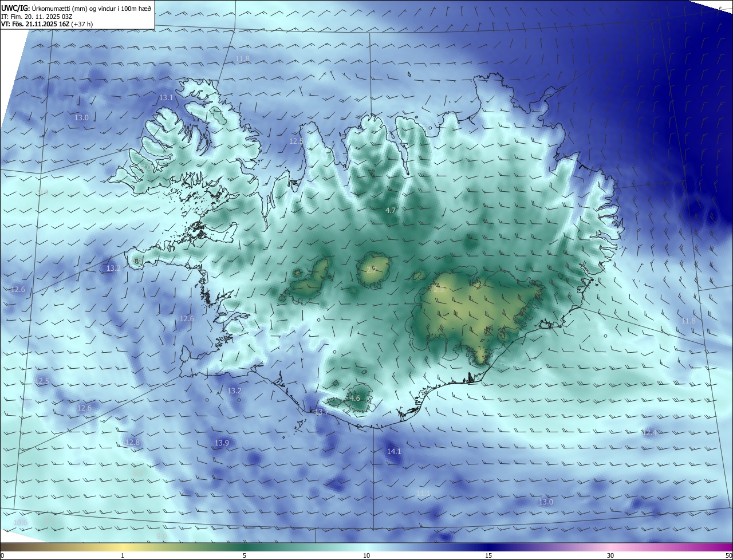
Task: Click the yellow band of the color scale above '1'
Action: 123,547
